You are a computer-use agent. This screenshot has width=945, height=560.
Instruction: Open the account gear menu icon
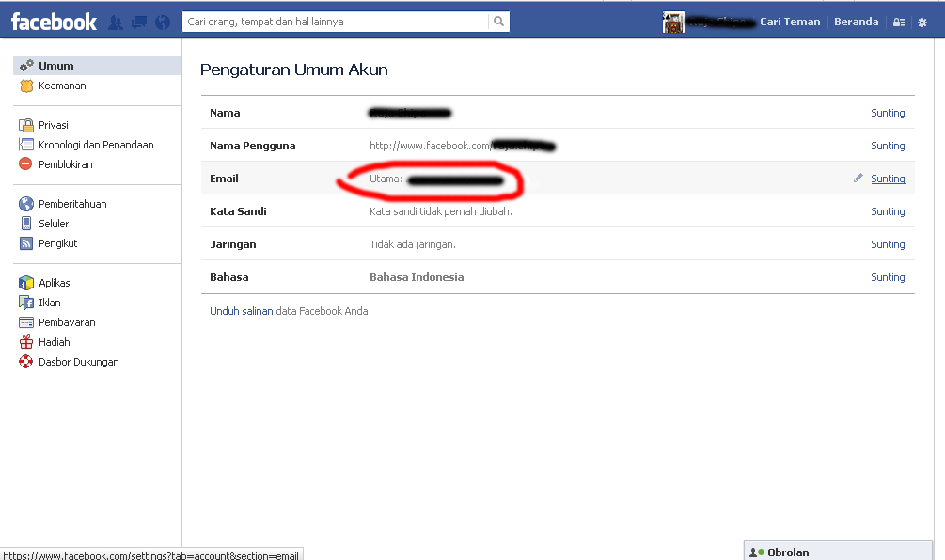pyautogui.click(x=922, y=23)
